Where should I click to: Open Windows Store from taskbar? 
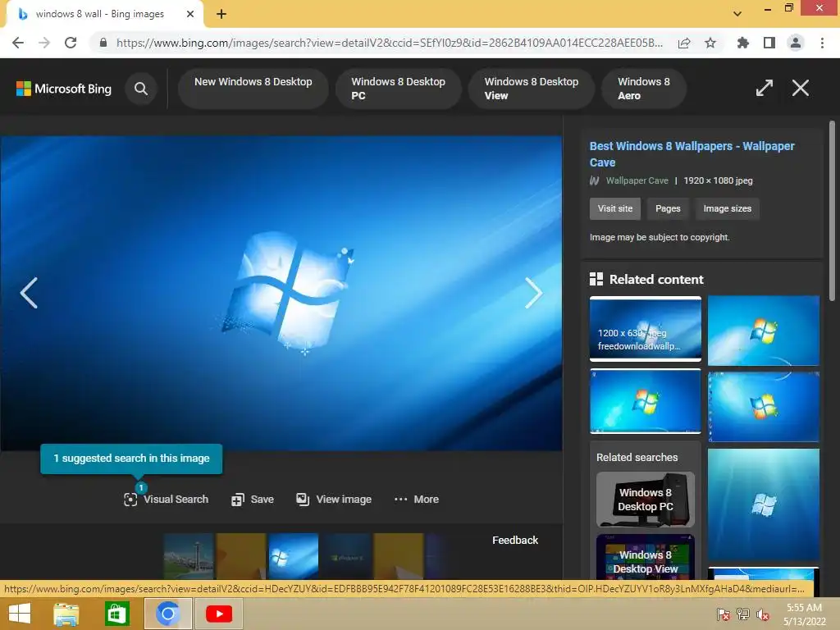(x=116, y=614)
